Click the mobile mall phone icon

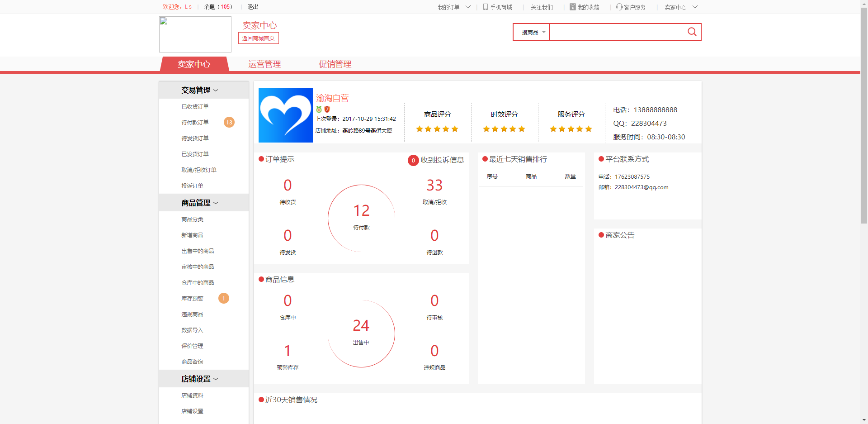(x=486, y=7)
